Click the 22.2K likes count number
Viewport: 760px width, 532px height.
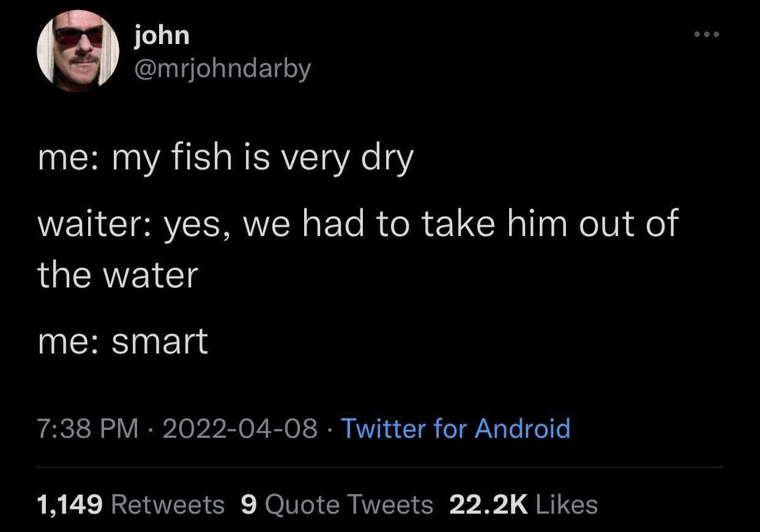(x=488, y=504)
